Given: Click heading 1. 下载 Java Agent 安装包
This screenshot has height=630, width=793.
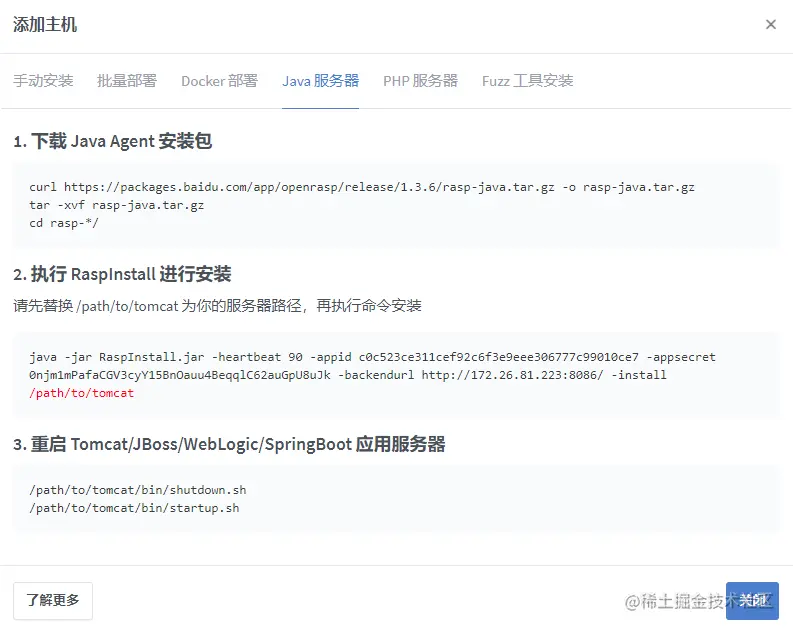Looking at the screenshot, I should point(112,141).
